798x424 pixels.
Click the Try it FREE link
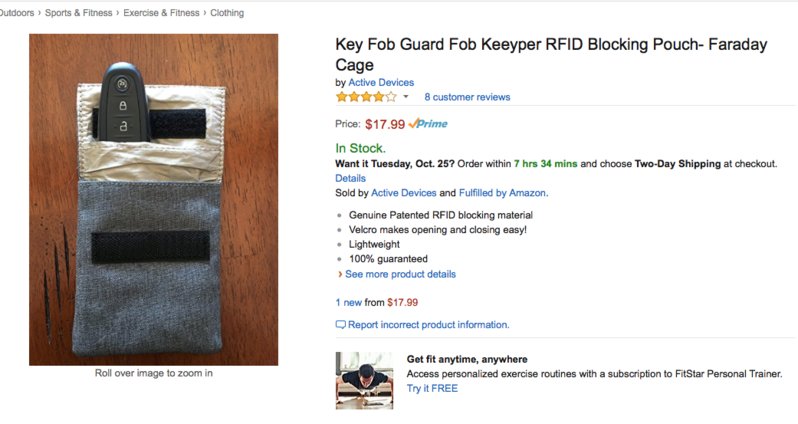(x=432, y=388)
